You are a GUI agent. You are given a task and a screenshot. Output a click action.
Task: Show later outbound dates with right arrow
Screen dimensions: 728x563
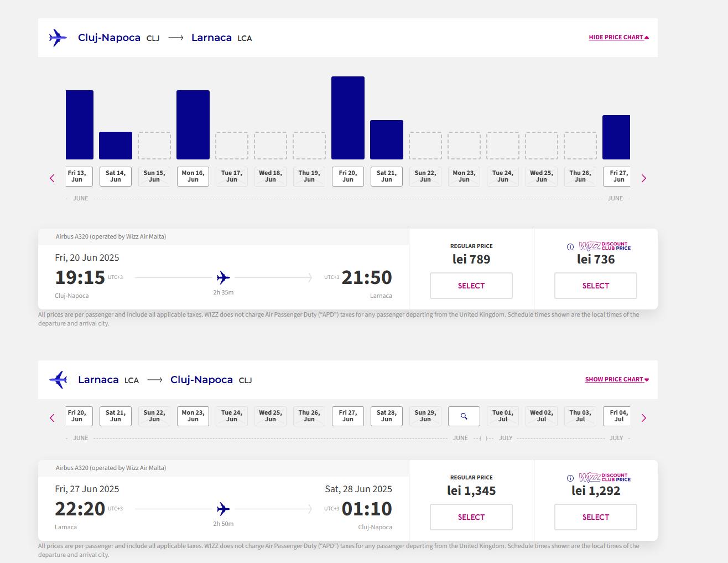point(643,178)
